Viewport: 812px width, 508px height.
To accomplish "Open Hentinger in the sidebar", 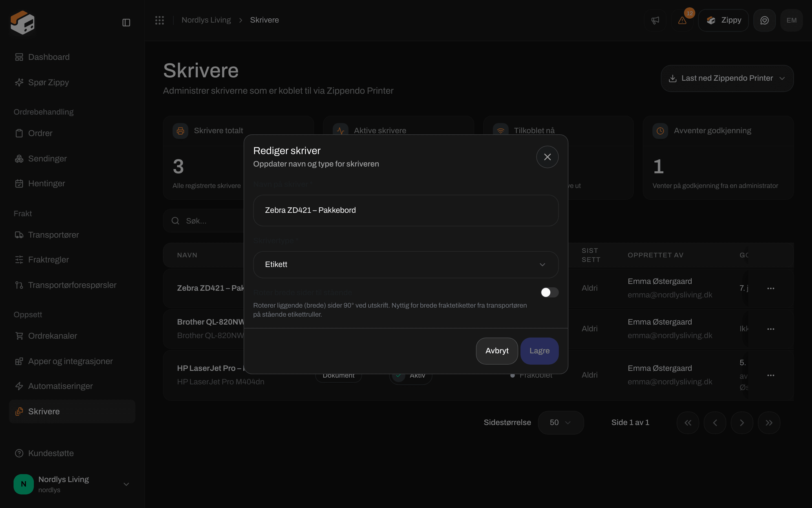I will pos(72,183).
